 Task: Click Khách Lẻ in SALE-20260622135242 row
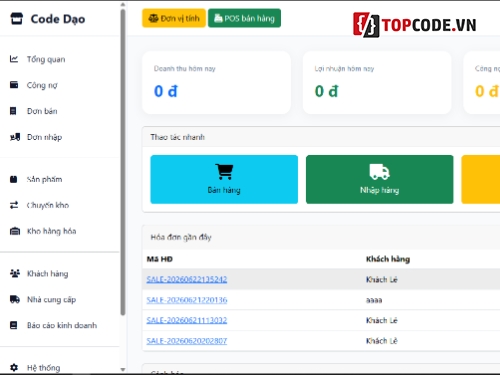point(382,279)
